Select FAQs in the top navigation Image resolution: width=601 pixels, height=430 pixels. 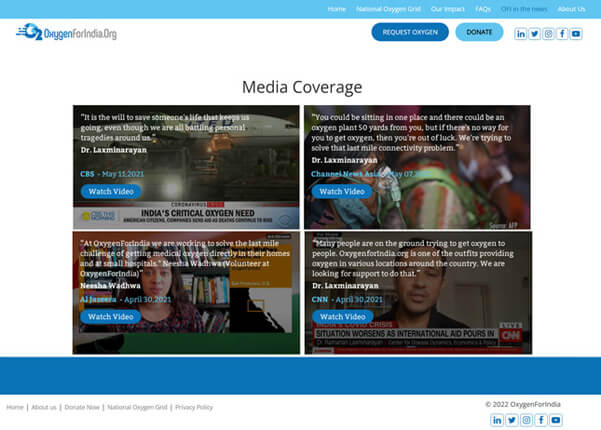(x=483, y=9)
